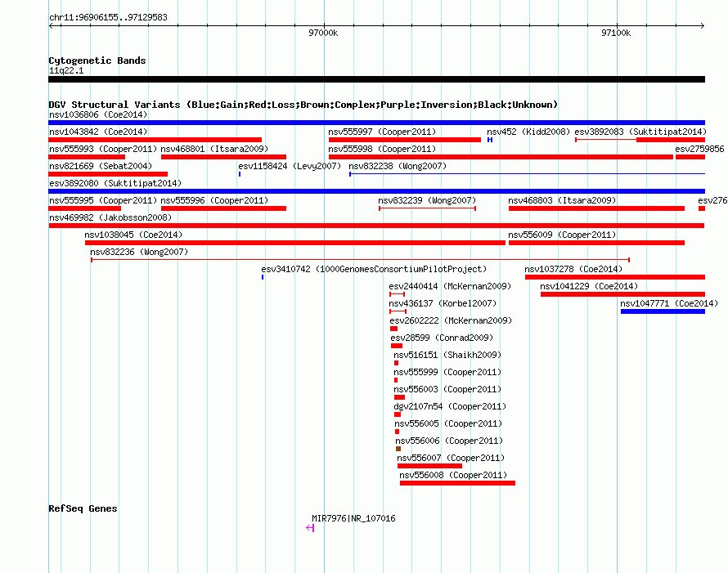
Task: Click the nsv556008 (Cooper2011) red bar
Action: pos(457,483)
